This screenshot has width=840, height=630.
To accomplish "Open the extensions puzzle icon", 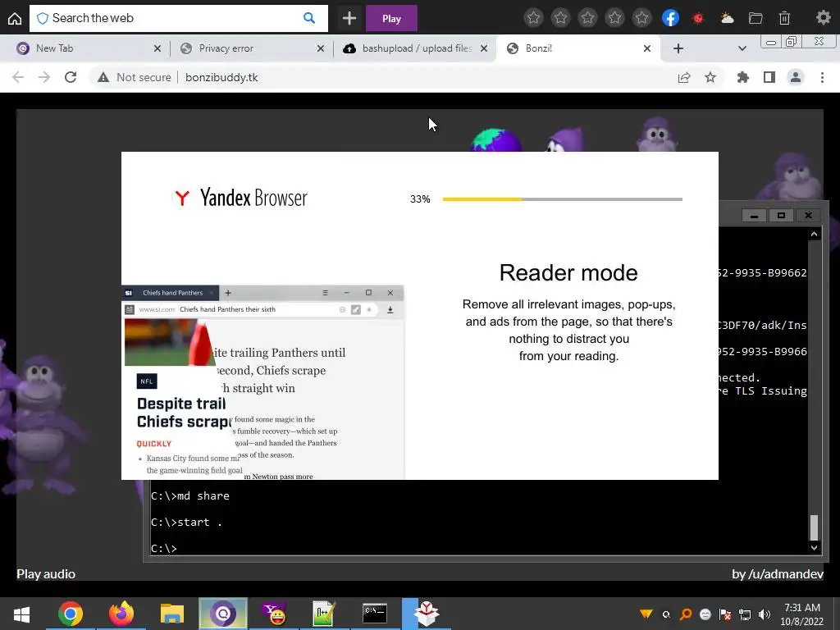I will [x=742, y=78].
